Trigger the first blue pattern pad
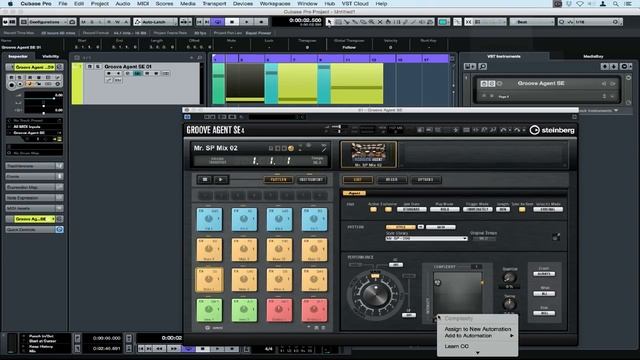This screenshot has width=640, height=360. point(209,219)
